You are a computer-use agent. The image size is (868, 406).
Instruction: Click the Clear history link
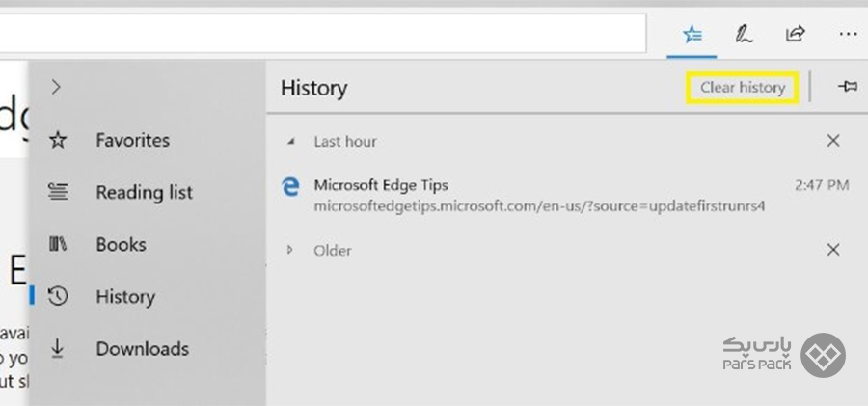743,87
